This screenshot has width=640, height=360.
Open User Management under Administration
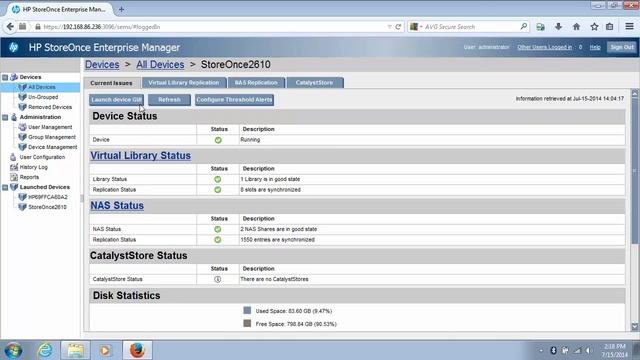50,127
